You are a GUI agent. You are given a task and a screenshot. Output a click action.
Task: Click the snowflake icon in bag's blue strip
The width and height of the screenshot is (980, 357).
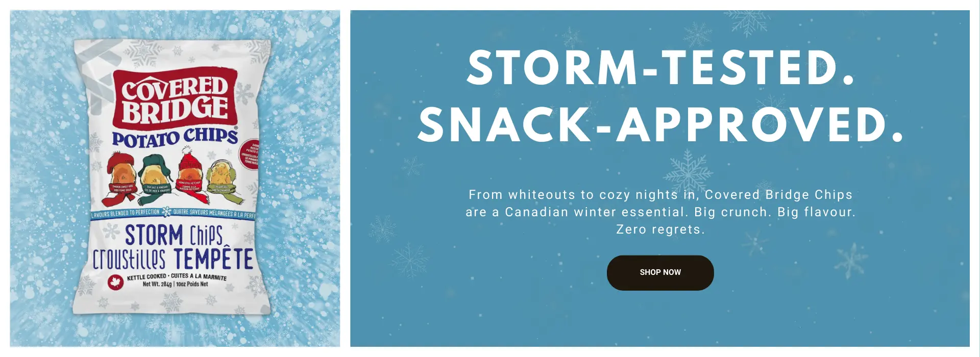tap(166, 212)
